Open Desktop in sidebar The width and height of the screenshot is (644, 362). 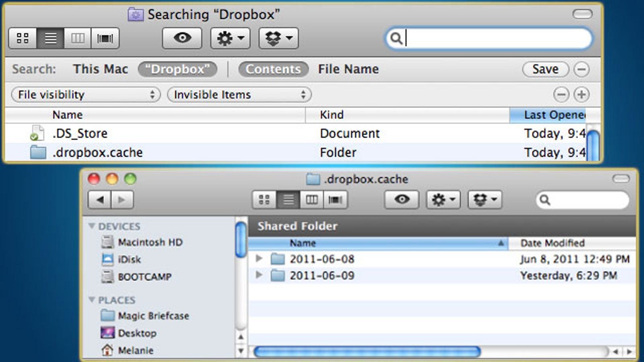pos(128,333)
